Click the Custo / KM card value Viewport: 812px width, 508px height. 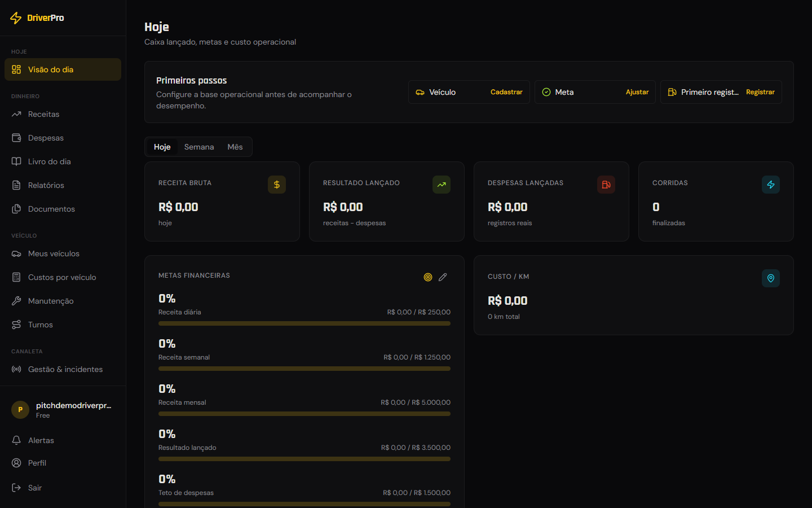coord(507,301)
